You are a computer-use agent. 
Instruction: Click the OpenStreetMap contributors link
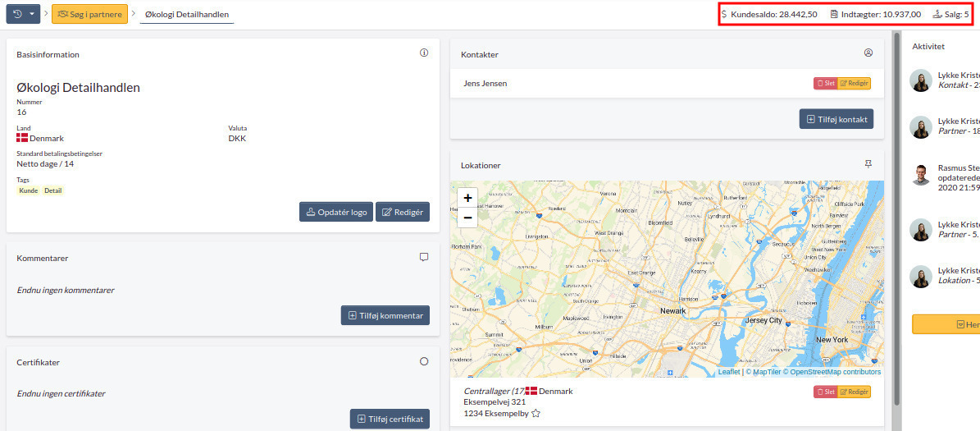pyautogui.click(x=835, y=372)
